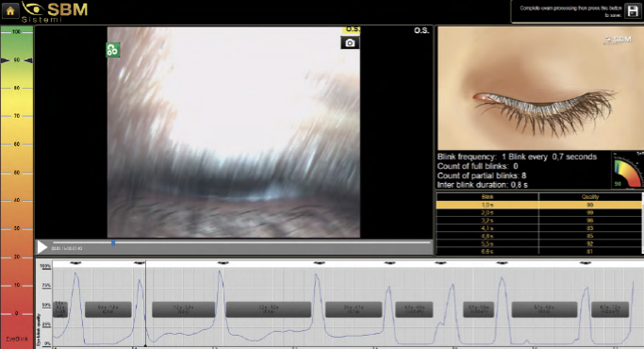Select the 2,0 s blink row

point(538,212)
